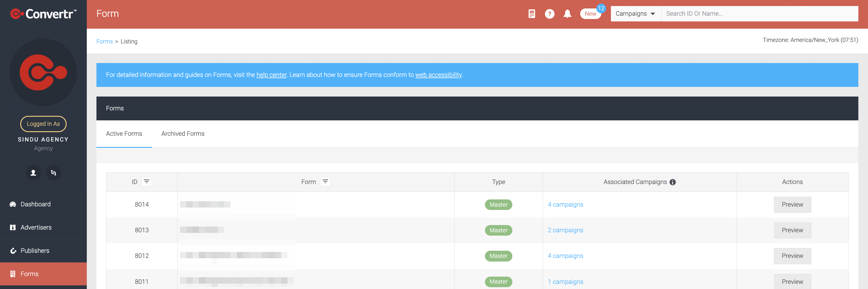This screenshot has height=289, width=868.
Task: Select the Active Forms tab
Action: (124, 134)
